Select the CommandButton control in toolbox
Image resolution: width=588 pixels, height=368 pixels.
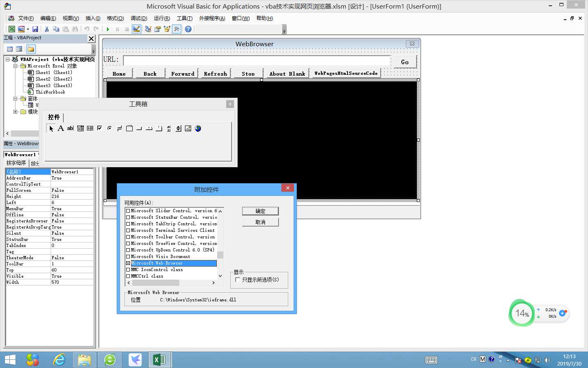pyautogui.click(x=139, y=128)
